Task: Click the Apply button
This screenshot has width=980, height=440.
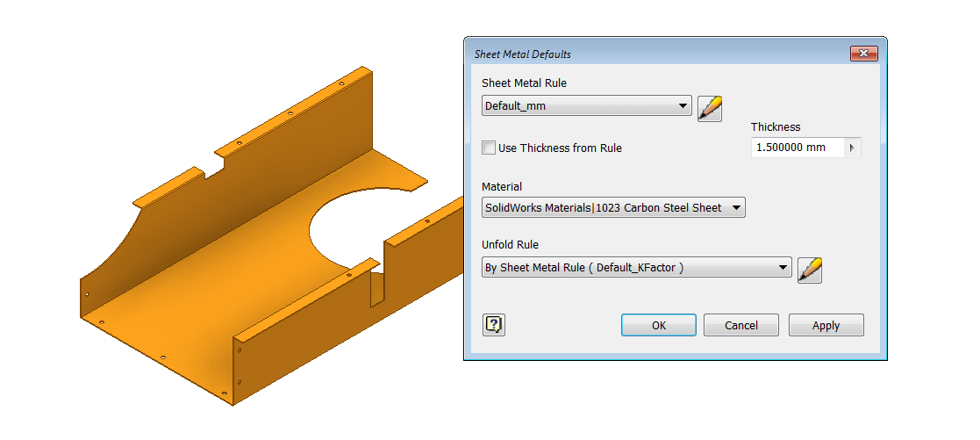Action: coord(826,325)
